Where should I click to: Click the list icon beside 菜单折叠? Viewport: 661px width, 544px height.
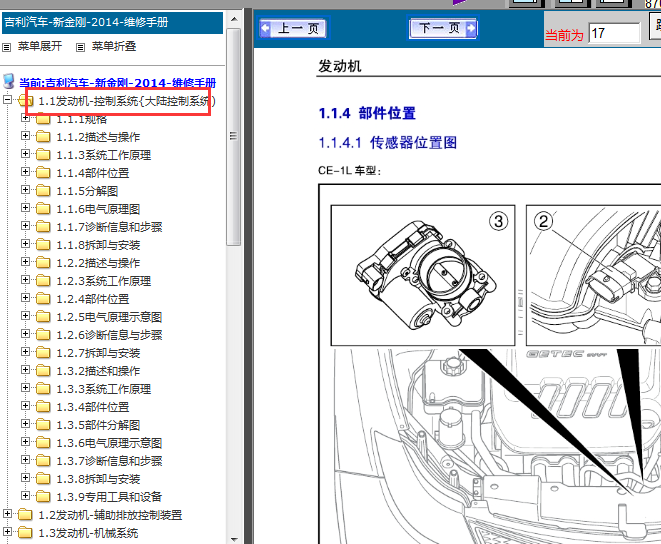click(80, 47)
